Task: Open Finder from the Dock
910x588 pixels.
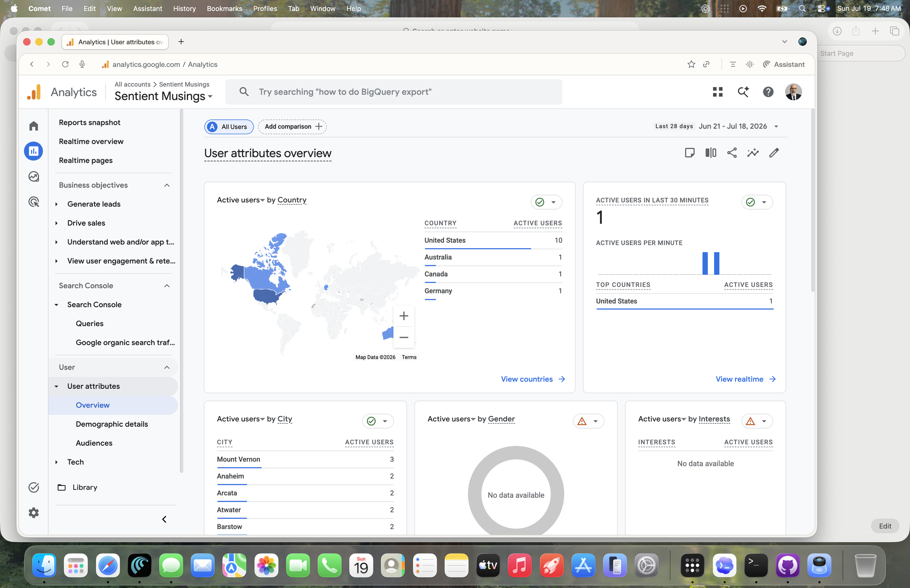Action: pos(44,565)
